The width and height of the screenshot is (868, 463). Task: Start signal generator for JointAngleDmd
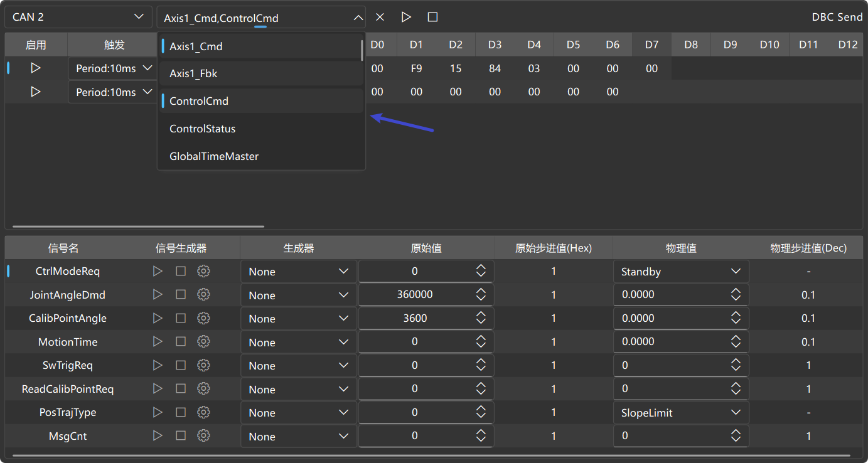(x=158, y=294)
